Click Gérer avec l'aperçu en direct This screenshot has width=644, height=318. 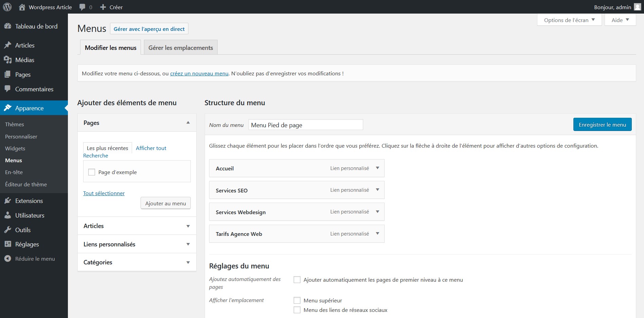[x=149, y=29]
